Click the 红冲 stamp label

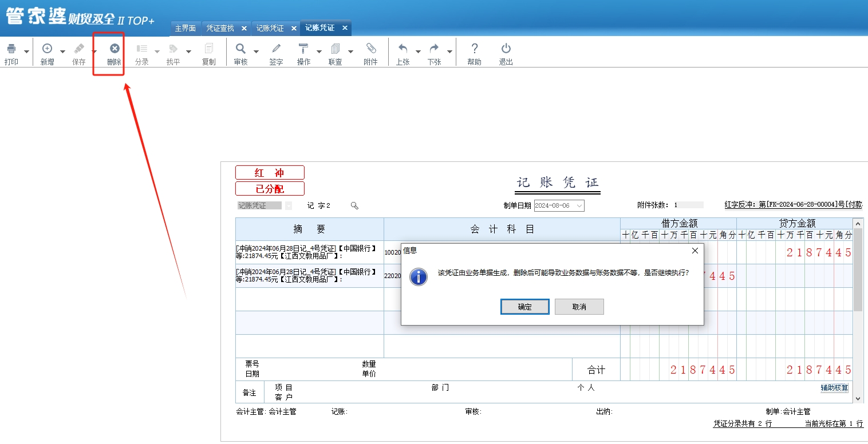click(x=270, y=173)
